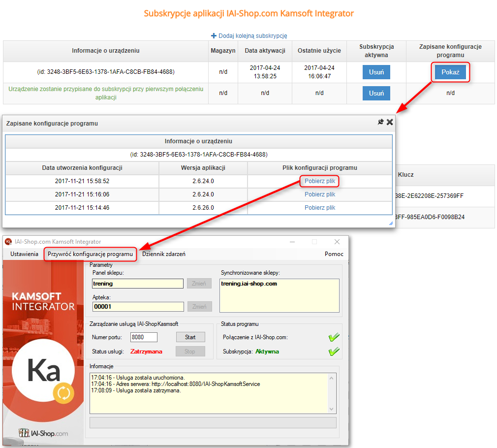Click the green checkmark for Połączenie z IAI-Shop.com
Image resolution: width=497 pixels, height=448 pixels.
pyautogui.click(x=334, y=337)
